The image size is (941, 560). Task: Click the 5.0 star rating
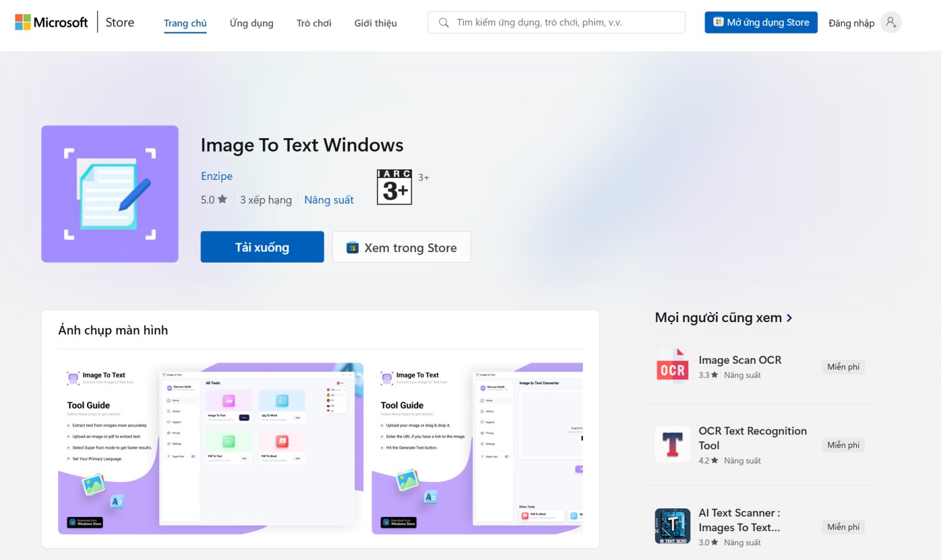coord(213,199)
